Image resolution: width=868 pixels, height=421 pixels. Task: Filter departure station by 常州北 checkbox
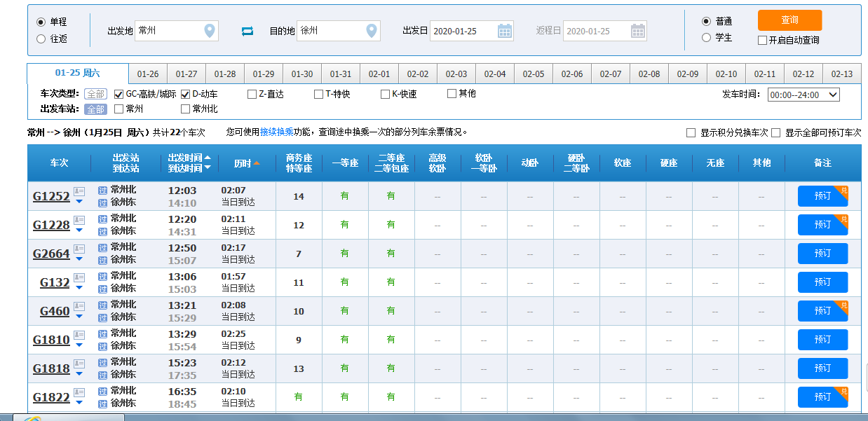pos(185,109)
